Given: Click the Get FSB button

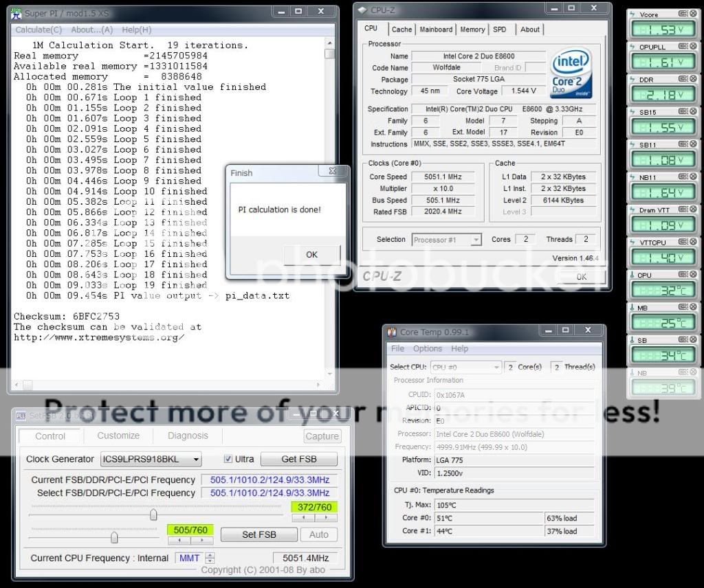Looking at the screenshot, I should 299,460.
